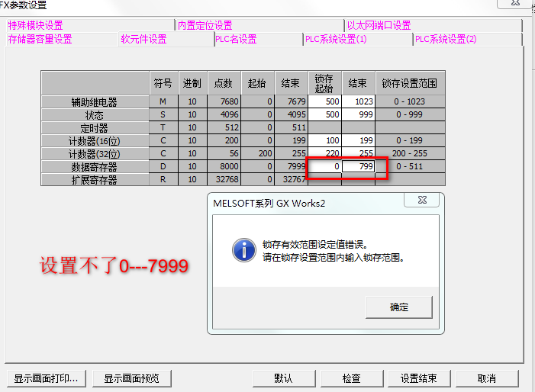535x392 pixels.
Task: Select the data register D latch start field
Action: 324,166
